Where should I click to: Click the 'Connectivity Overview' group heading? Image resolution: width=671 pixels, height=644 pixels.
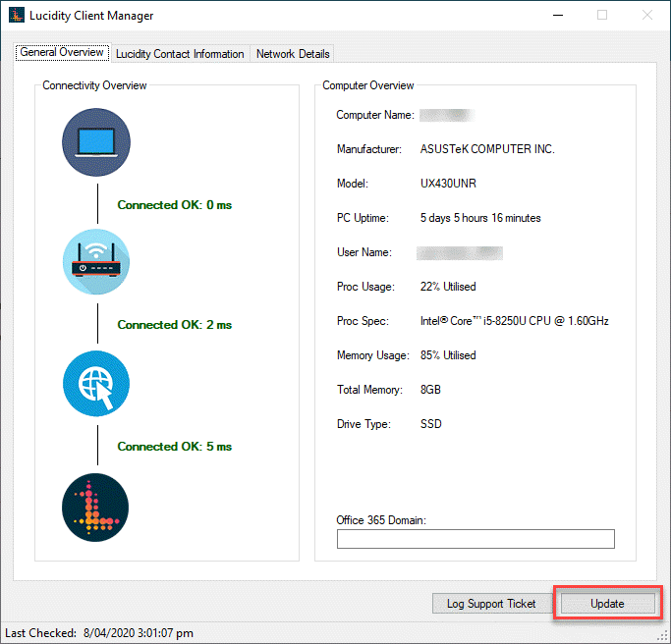(94, 85)
